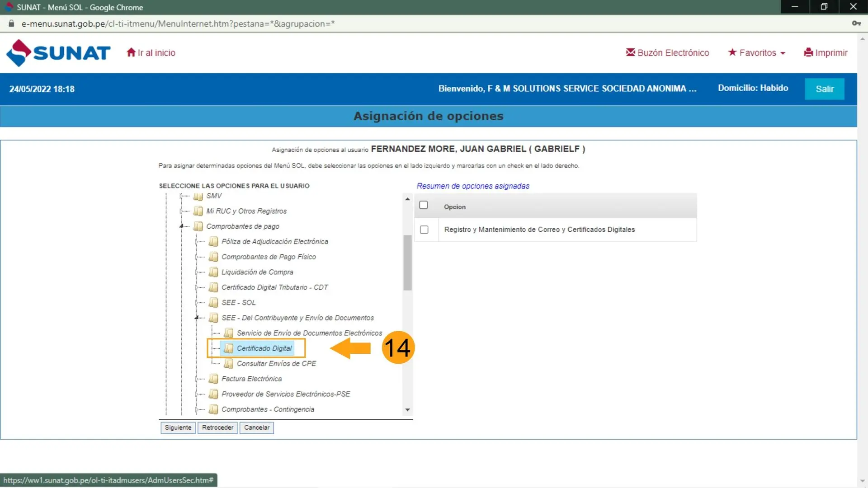This screenshot has height=488, width=868.
Task: Click folder icon of SEE - Del Contribuyente
Action: tap(213, 318)
